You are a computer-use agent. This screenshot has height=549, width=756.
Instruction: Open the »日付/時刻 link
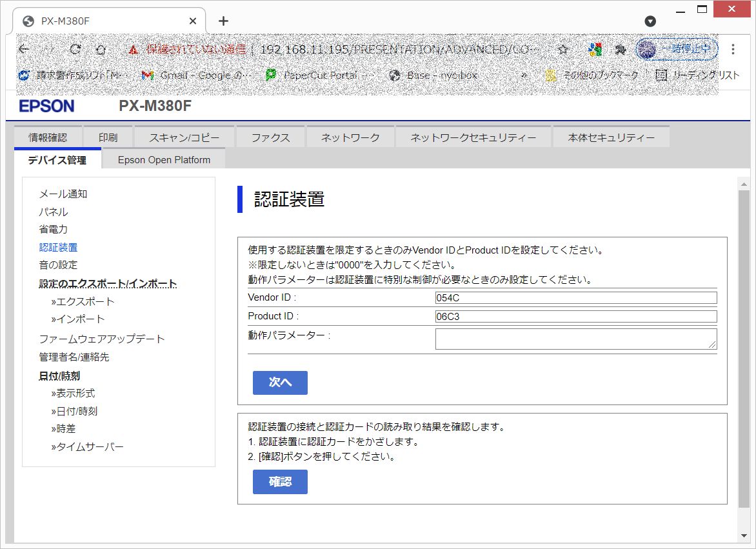(x=74, y=411)
